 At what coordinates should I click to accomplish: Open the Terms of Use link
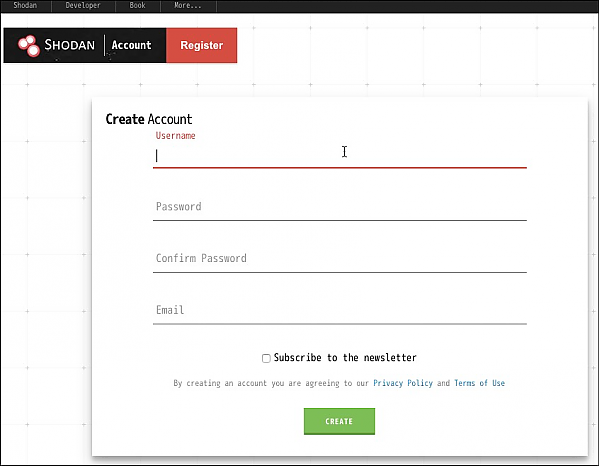pos(479,383)
